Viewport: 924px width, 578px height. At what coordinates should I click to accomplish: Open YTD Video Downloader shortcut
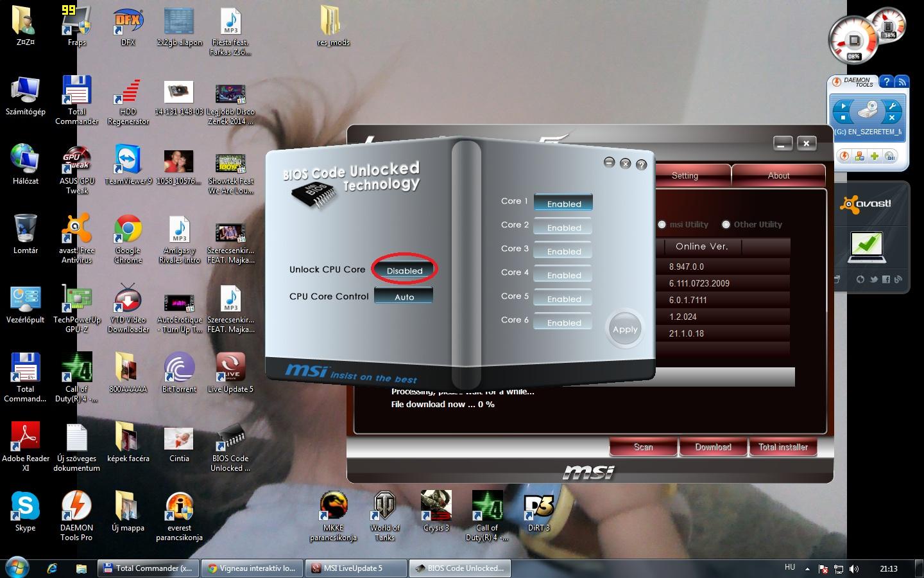click(128, 308)
